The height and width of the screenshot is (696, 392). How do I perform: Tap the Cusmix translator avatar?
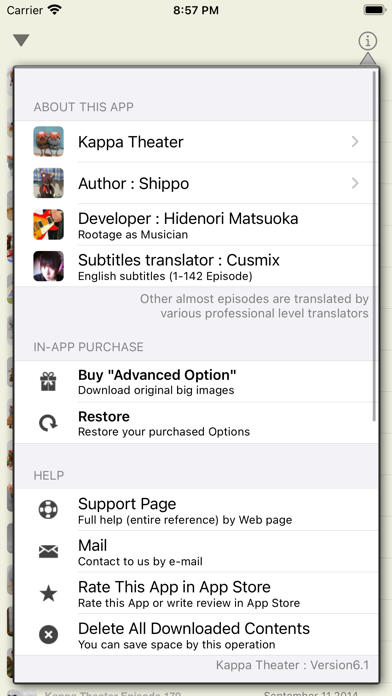click(48, 266)
